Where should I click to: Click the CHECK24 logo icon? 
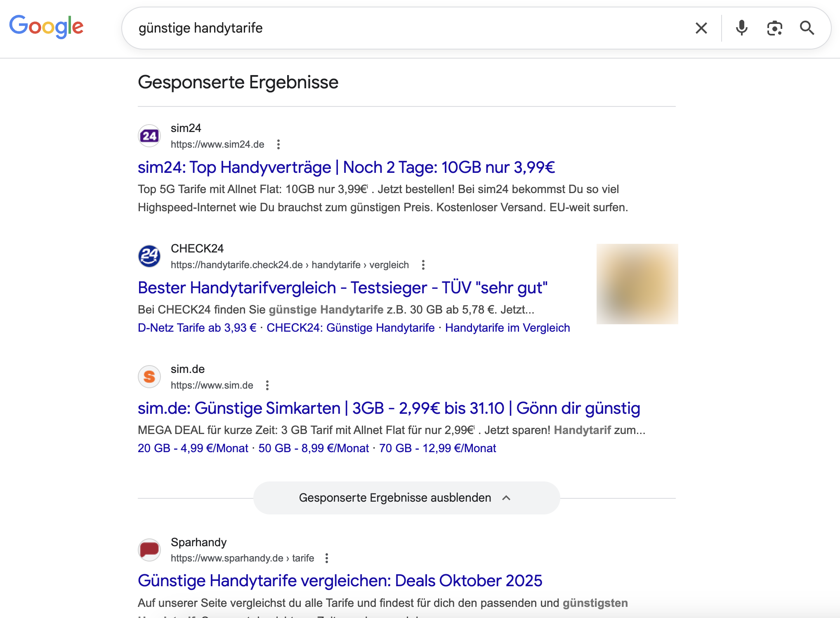tap(149, 256)
